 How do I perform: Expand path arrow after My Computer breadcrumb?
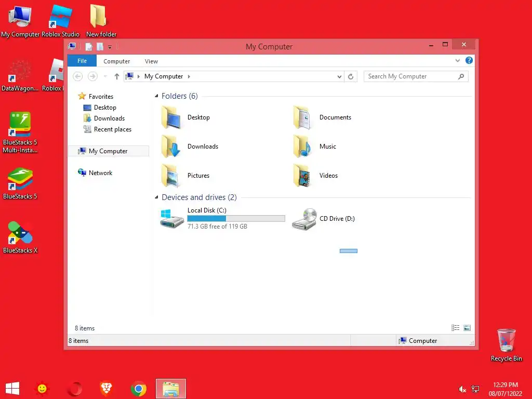pyautogui.click(x=189, y=77)
